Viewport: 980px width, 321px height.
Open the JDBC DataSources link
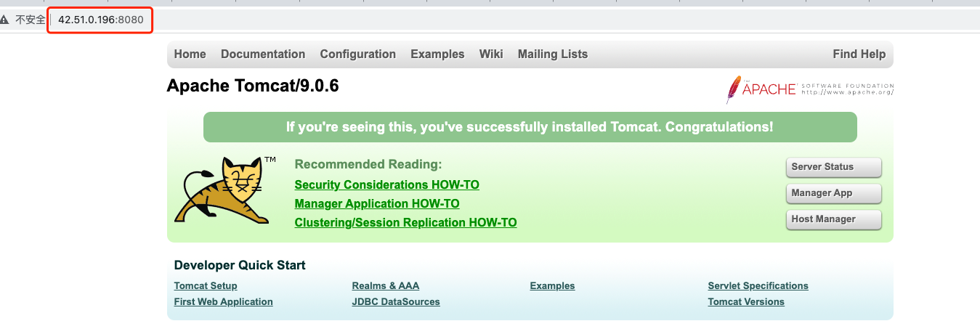(x=396, y=301)
